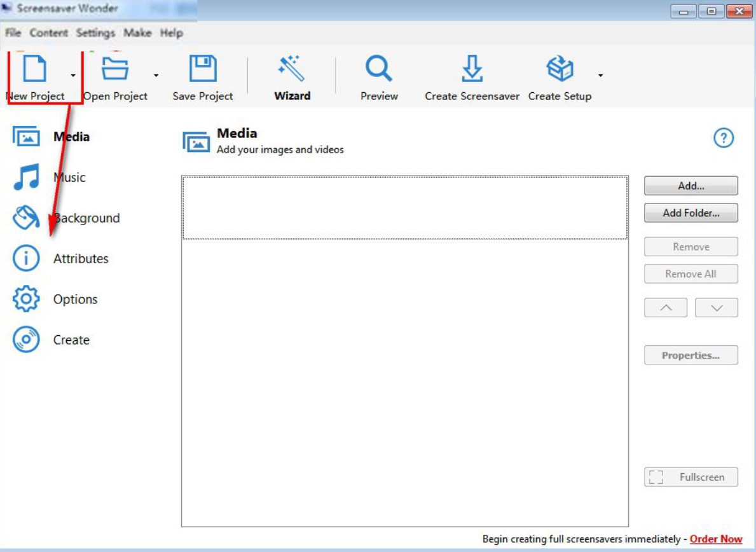Select the Music section in sidebar

[x=69, y=177]
